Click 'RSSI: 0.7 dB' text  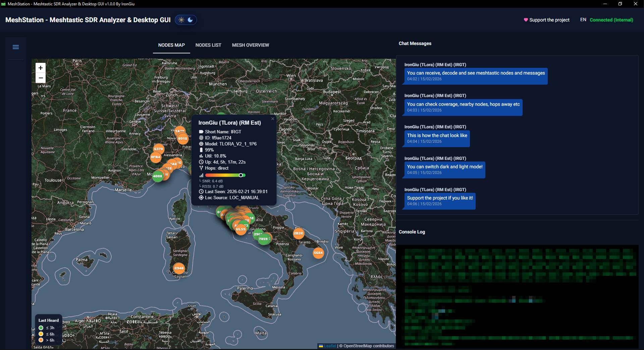(213, 186)
